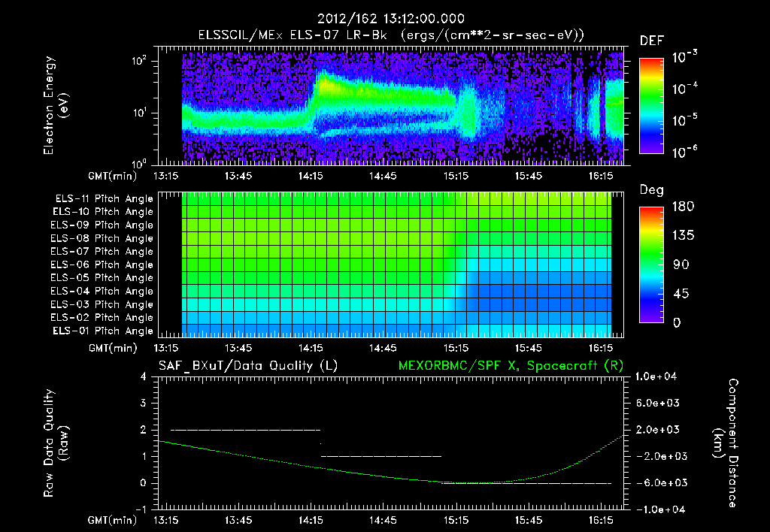This screenshot has height=532, width=770.
Task: Select the ELS-07 Pitch Angle row label
Action: click(x=102, y=251)
